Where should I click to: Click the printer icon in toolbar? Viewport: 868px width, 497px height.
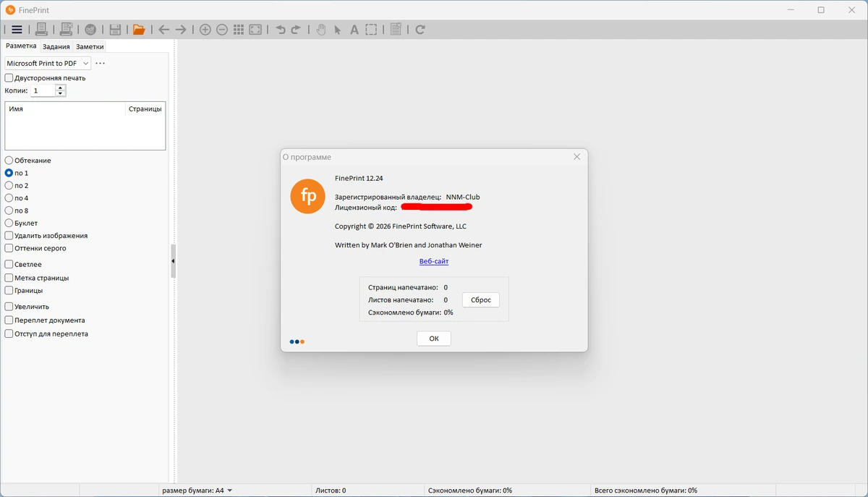41,30
